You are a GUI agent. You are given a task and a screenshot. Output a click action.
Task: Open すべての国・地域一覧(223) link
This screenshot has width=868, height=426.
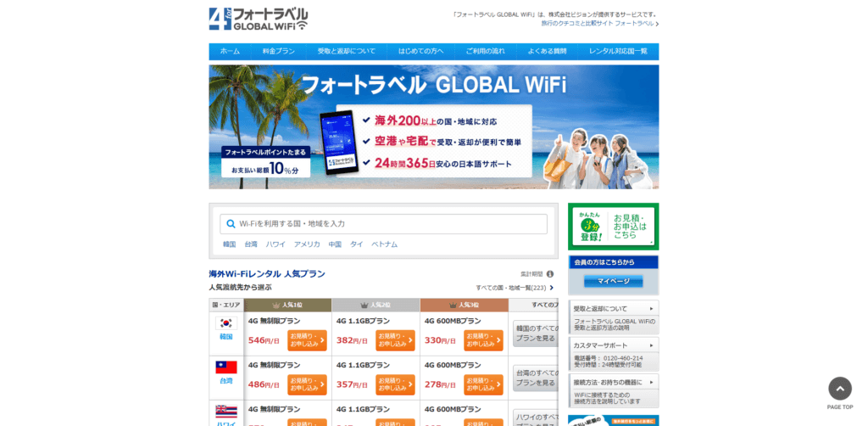click(x=515, y=288)
